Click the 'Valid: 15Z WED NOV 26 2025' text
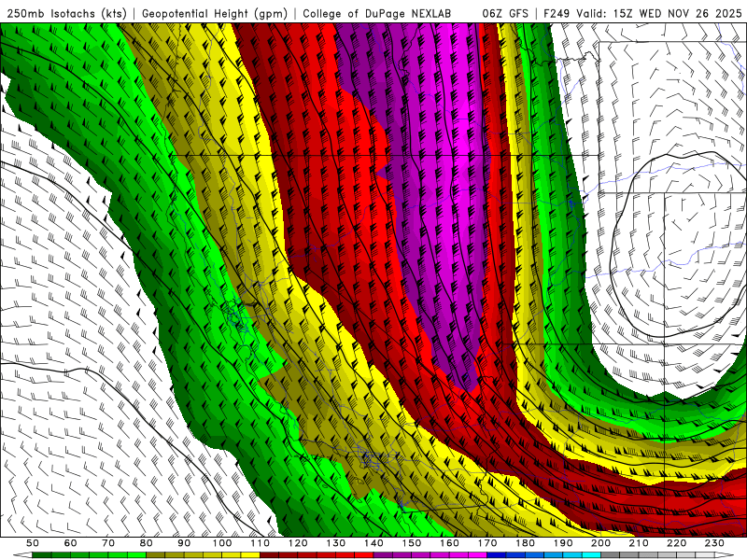This screenshot has width=747, height=560. pos(659,13)
